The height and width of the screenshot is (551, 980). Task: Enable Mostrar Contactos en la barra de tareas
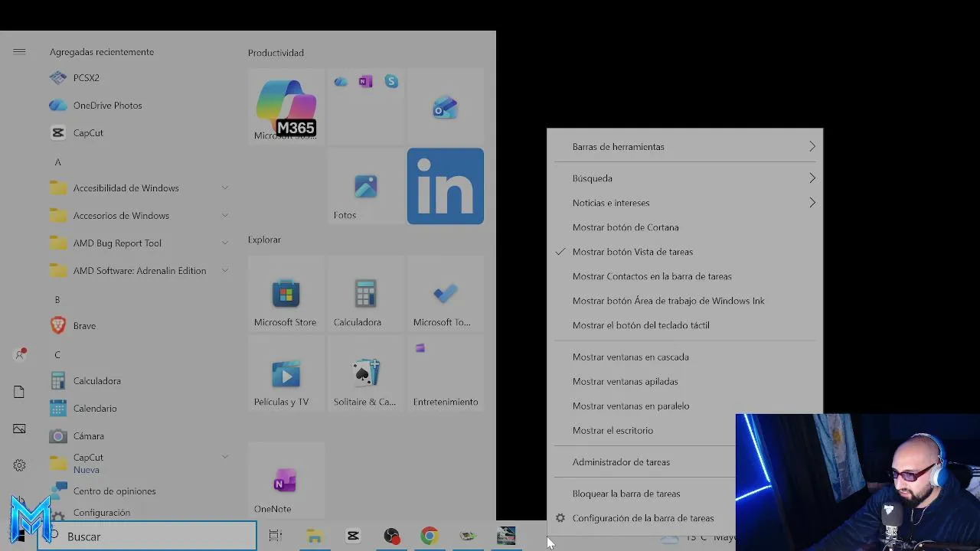click(x=684, y=276)
